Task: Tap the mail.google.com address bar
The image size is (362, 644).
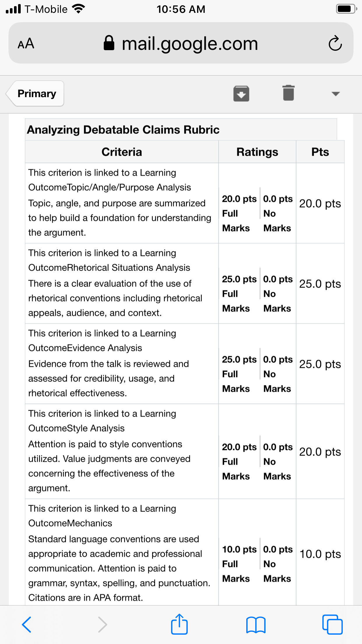Action: (x=181, y=43)
